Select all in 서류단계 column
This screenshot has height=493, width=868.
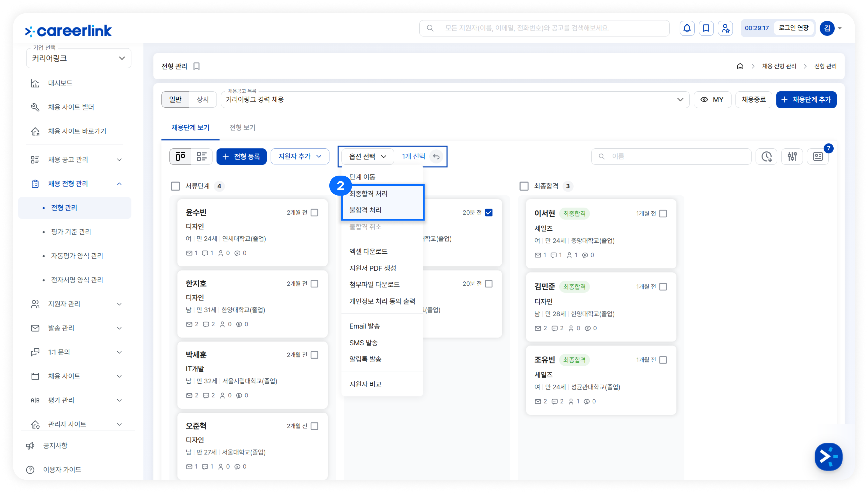tap(175, 186)
